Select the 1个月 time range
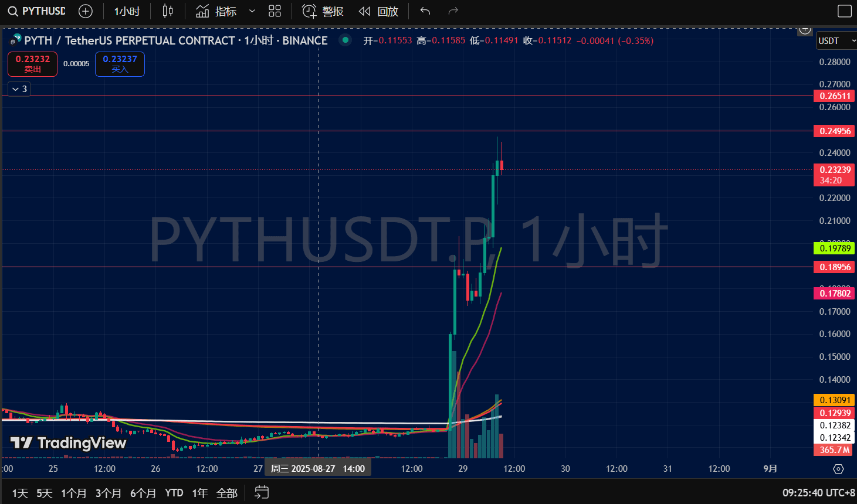This screenshot has height=504, width=857. pos(74,493)
